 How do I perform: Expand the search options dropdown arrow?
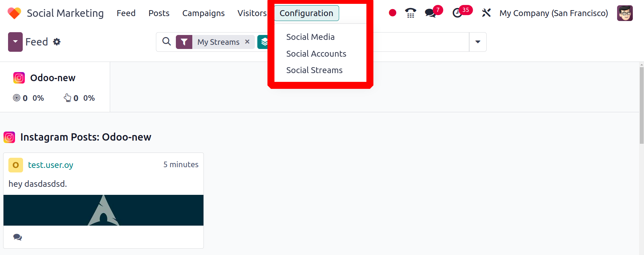[478, 42]
